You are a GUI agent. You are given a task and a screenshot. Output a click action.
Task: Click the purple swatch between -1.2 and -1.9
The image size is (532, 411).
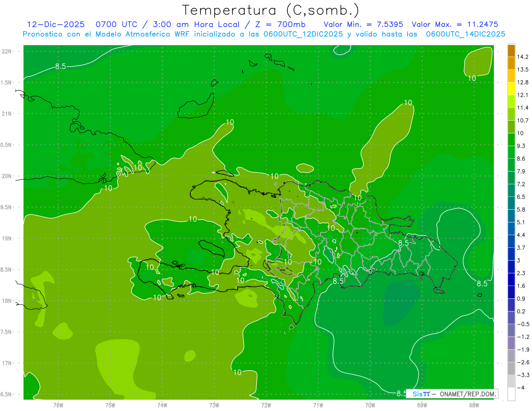[x=511, y=343]
